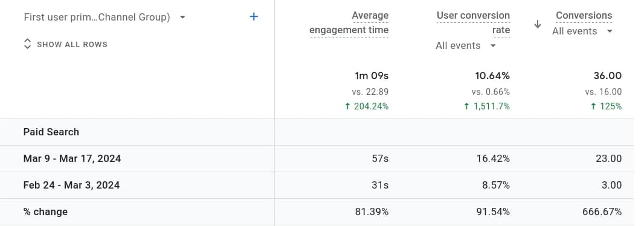Sort by the User conversion rate column header
This screenshot has height=226, width=644.
click(473, 23)
